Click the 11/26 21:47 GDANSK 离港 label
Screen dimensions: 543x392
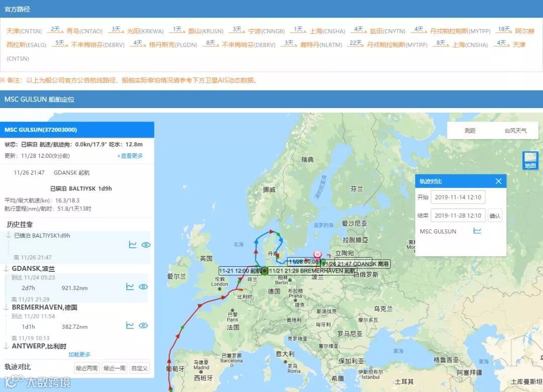(x=355, y=264)
